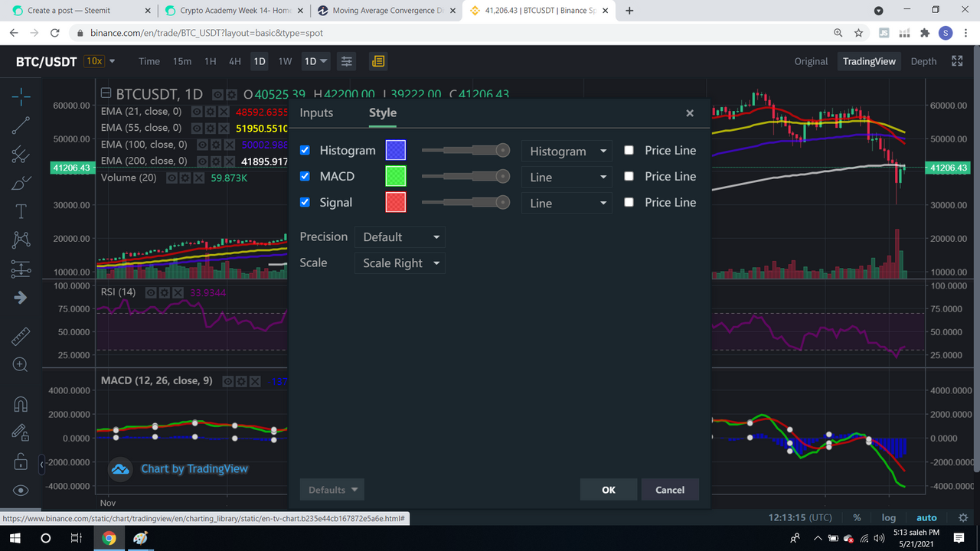This screenshot has height=551, width=980.
Task: Close the MACD settings dialog with X
Action: pos(690,113)
